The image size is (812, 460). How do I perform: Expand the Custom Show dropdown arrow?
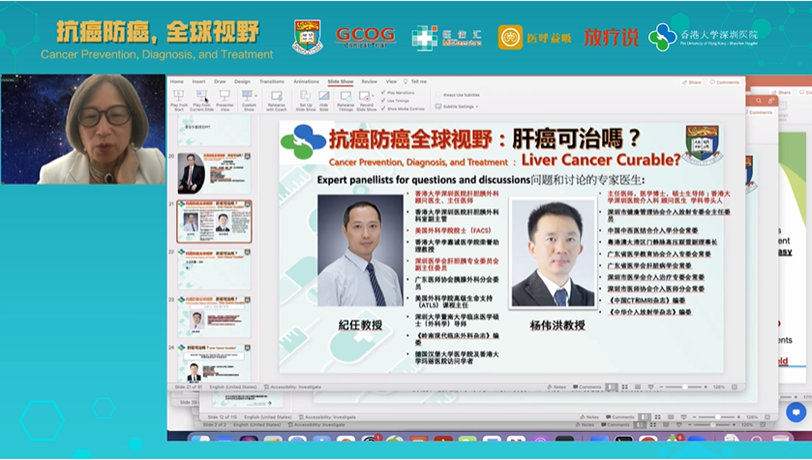click(255, 96)
